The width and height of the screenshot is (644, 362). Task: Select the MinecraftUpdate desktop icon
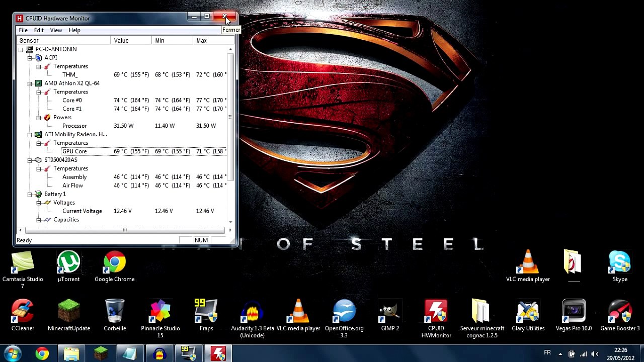(69, 316)
